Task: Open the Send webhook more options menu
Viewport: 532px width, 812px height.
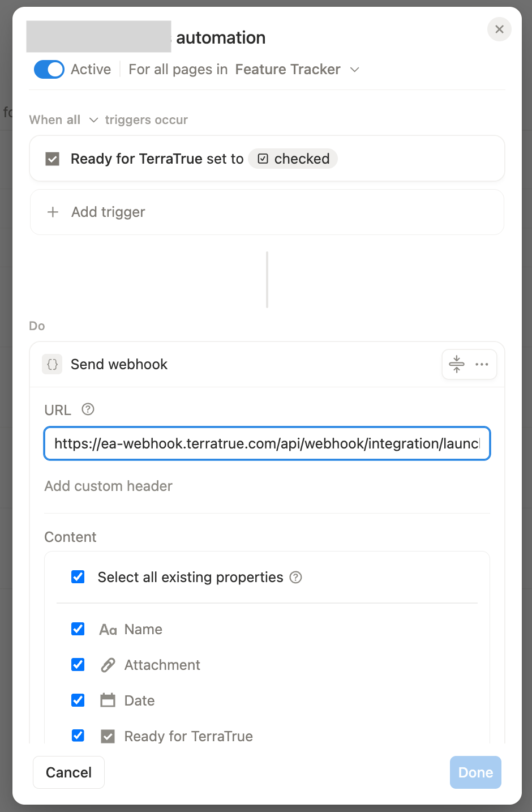Action: (x=482, y=364)
